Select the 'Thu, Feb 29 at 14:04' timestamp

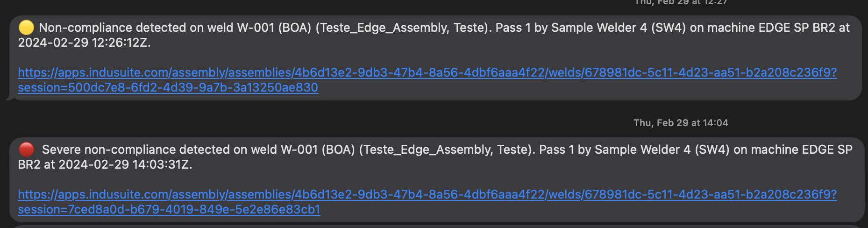681,123
